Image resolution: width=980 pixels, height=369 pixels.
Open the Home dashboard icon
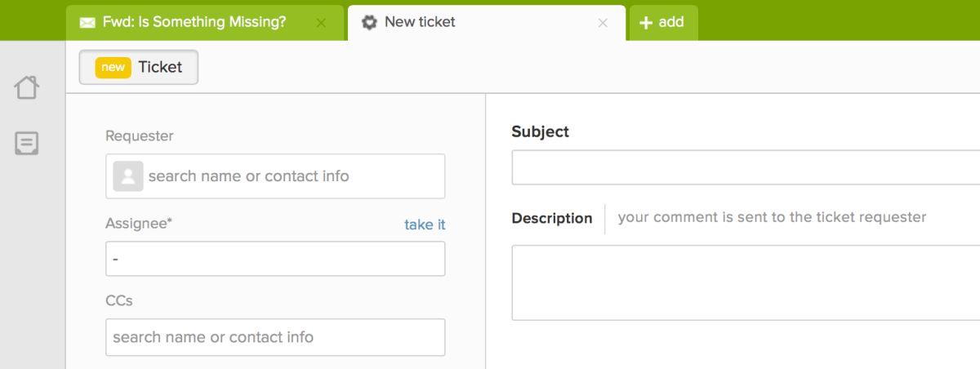click(27, 87)
